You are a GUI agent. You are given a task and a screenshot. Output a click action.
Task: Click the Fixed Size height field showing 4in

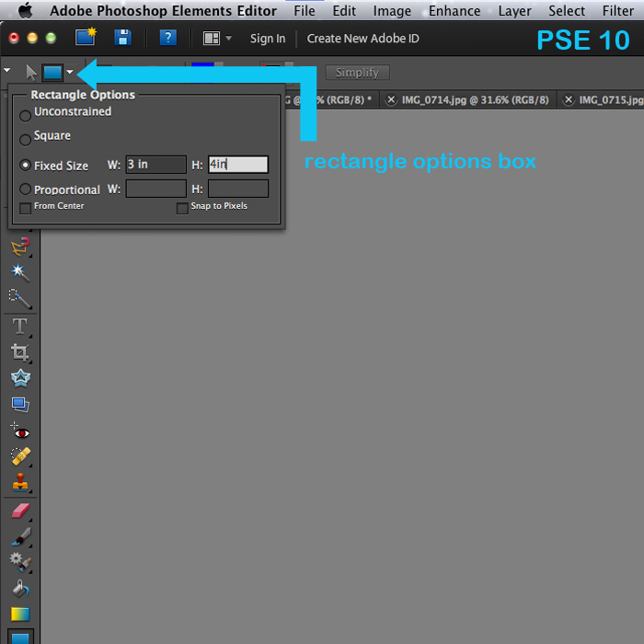pyautogui.click(x=237, y=165)
